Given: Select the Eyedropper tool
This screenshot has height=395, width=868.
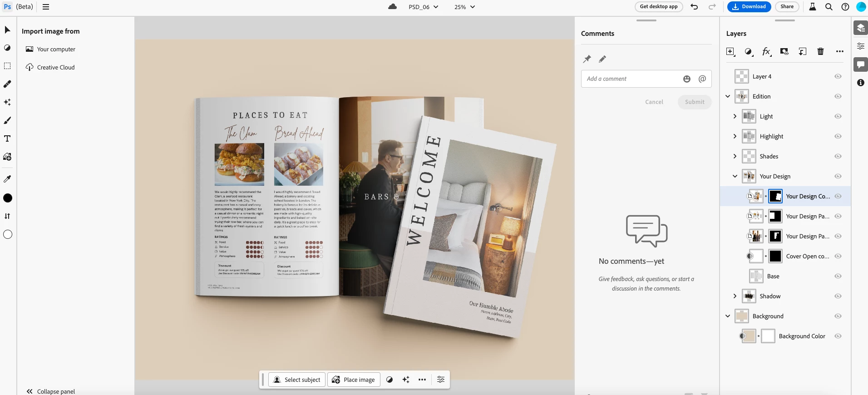Looking at the screenshot, I should (x=7, y=179).
